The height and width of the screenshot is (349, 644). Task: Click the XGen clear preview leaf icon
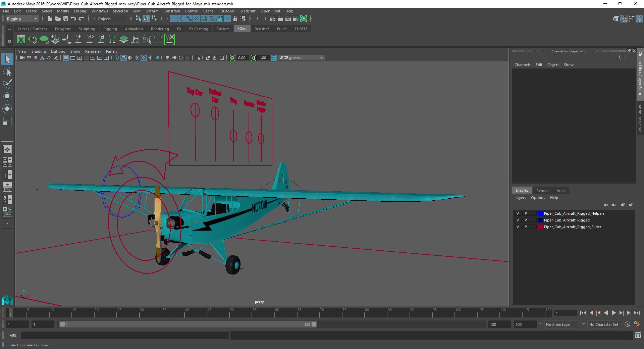tap(44, 40)
